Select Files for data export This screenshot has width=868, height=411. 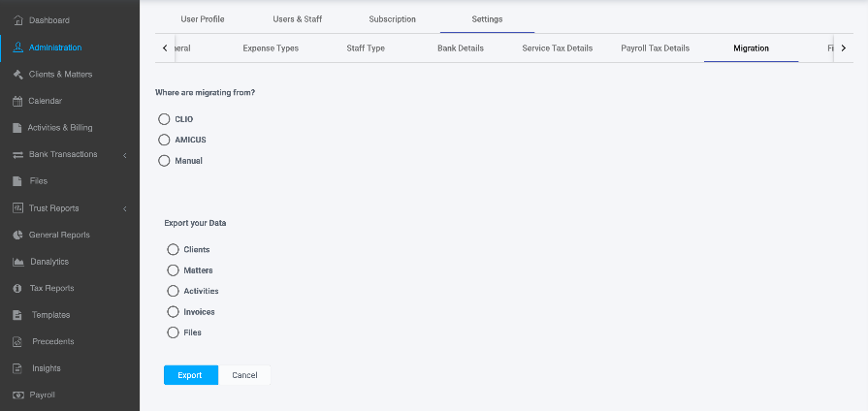(x=173, y=332)
